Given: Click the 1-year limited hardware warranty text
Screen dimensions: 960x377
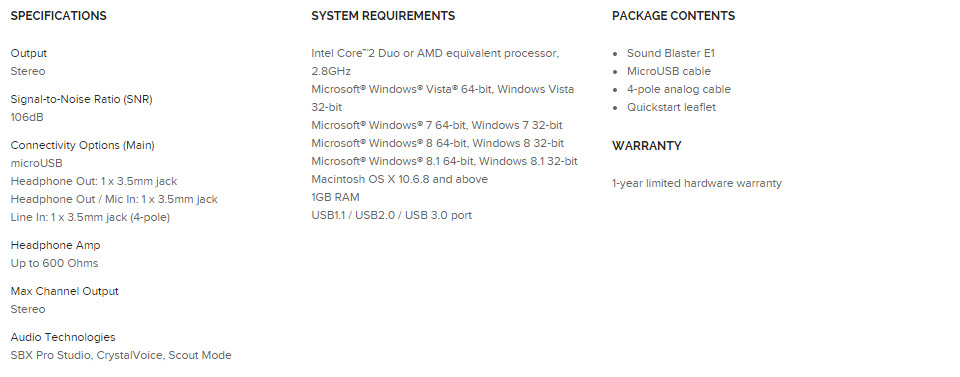Looking at the screenshot, I should pyautogui.click(x=697, y=183).
